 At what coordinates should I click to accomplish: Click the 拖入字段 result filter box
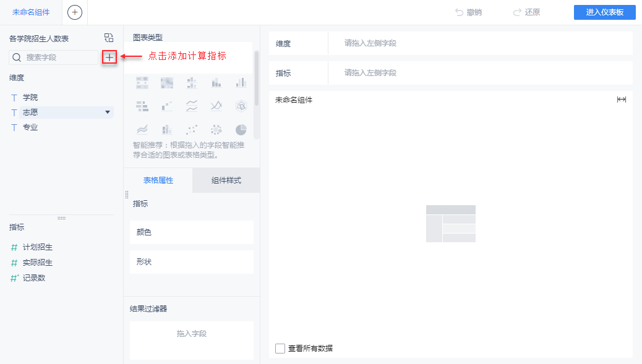click(x=192, y=341)
